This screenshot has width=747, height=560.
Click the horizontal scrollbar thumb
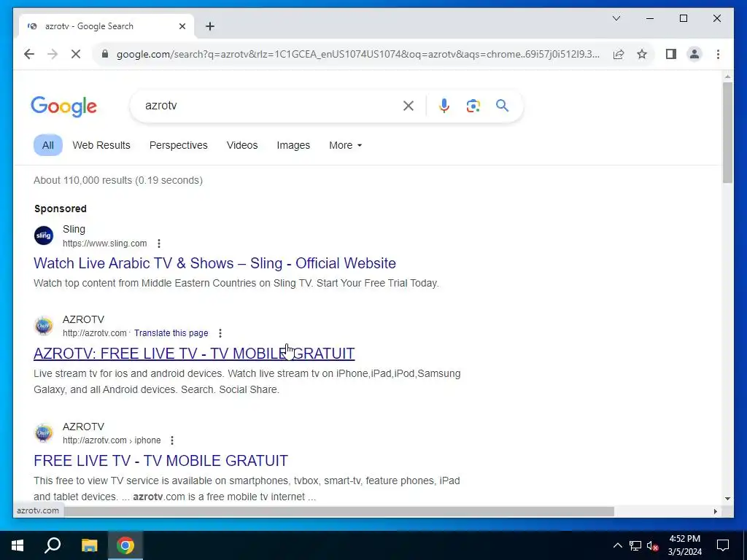pos(339,511)
